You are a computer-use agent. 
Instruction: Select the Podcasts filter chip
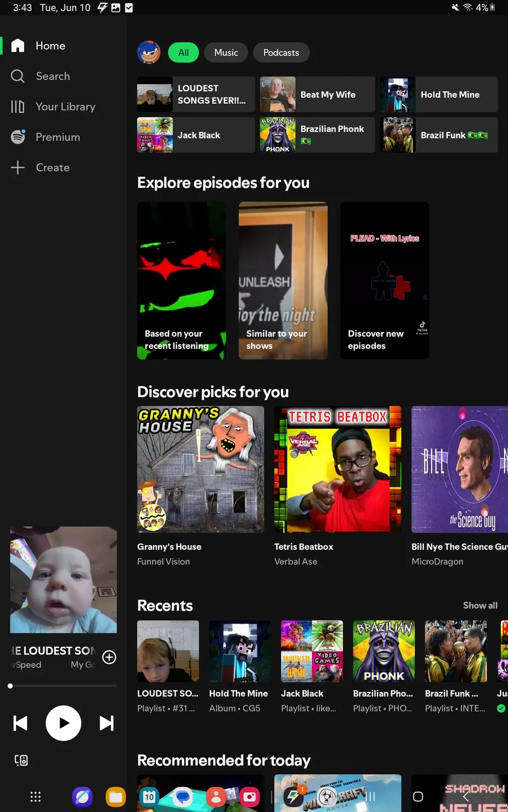tap(281, 52)
